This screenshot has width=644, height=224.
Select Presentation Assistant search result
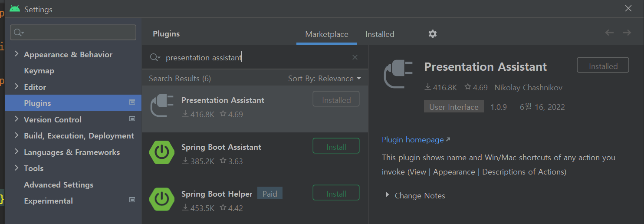tap(255, 109)
